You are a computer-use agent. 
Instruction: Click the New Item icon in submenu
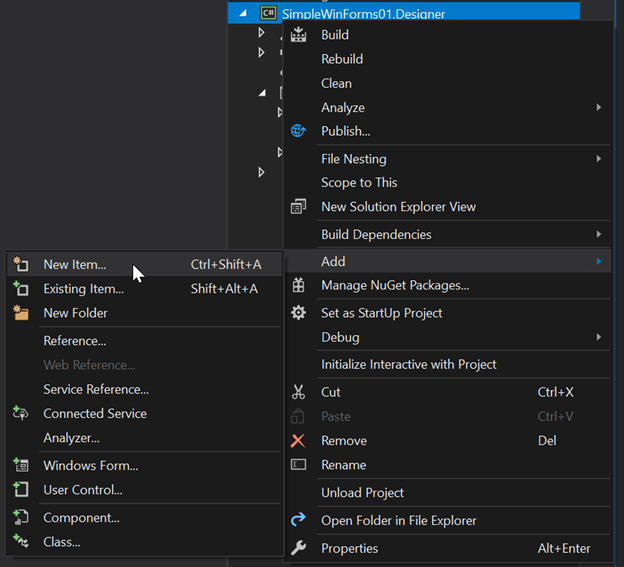pos(21,264)
